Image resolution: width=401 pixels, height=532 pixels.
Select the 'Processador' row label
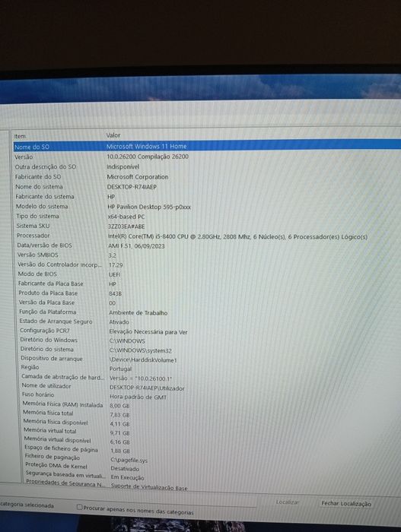click(x=33, y=236)
